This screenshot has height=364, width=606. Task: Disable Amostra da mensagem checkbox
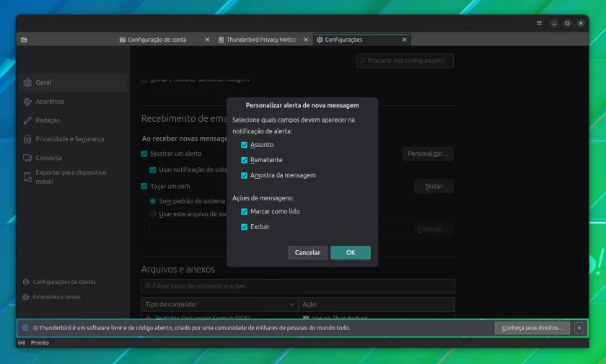(245, 175)
